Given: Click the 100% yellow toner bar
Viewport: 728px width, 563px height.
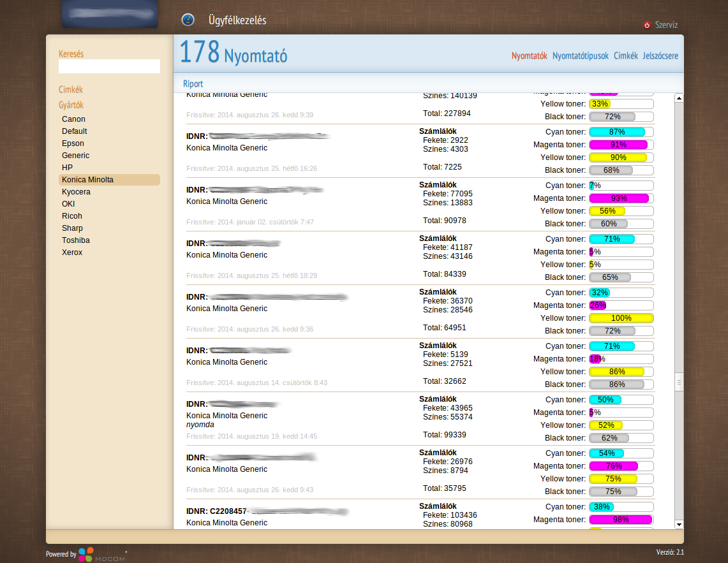Looking at the screenshot, I should (621, 318).
